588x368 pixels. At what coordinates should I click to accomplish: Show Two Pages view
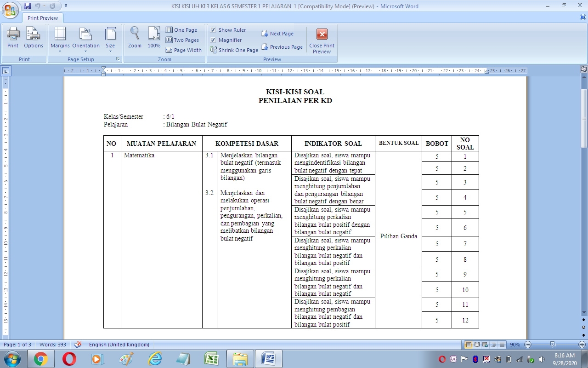182,40
